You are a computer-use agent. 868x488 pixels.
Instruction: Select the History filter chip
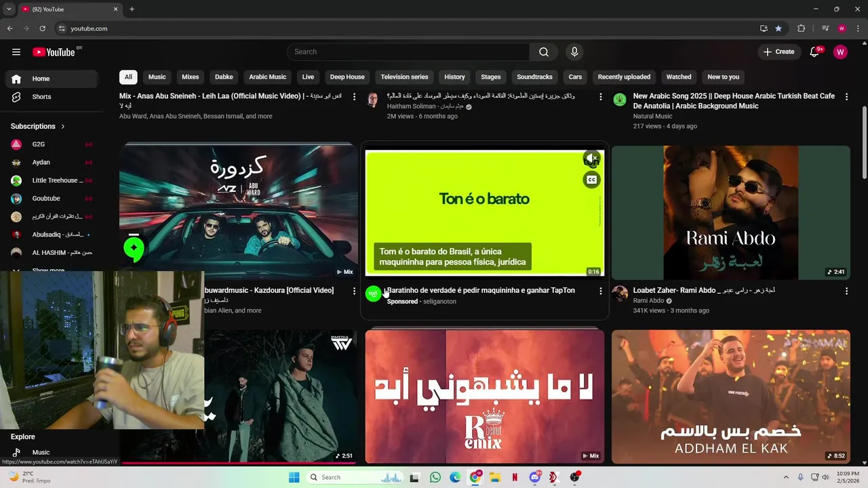[x=454, y=77]
